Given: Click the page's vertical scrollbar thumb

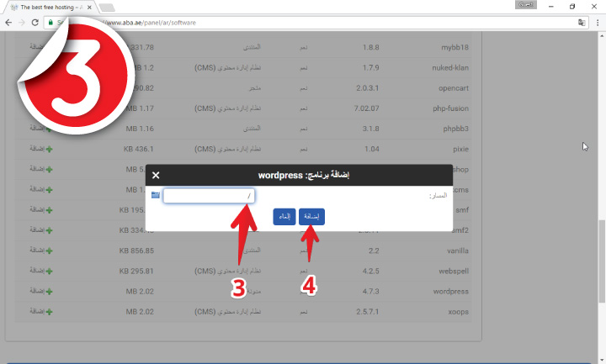Looking at the screenshot, I should (x=602, y=261).
